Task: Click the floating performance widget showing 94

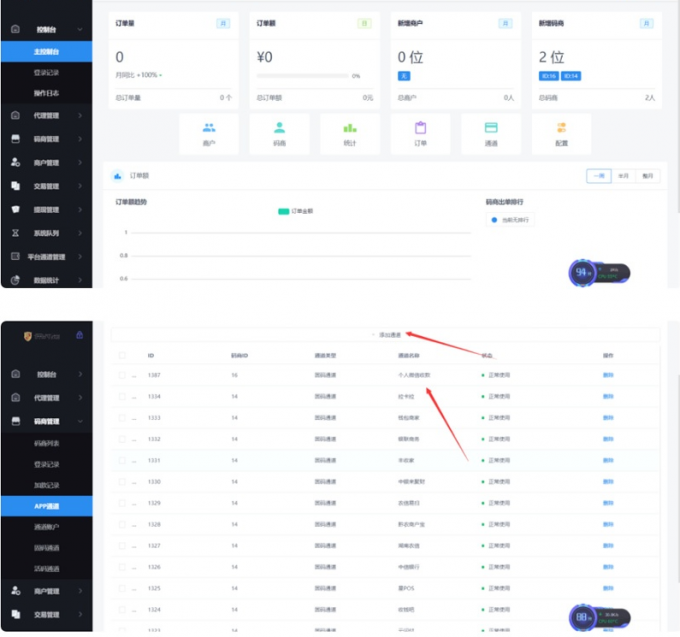Action: [x=599, y=273]
